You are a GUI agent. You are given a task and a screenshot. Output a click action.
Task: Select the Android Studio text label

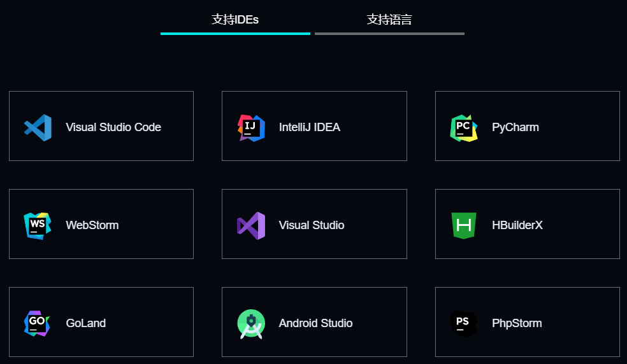(316, 323)
